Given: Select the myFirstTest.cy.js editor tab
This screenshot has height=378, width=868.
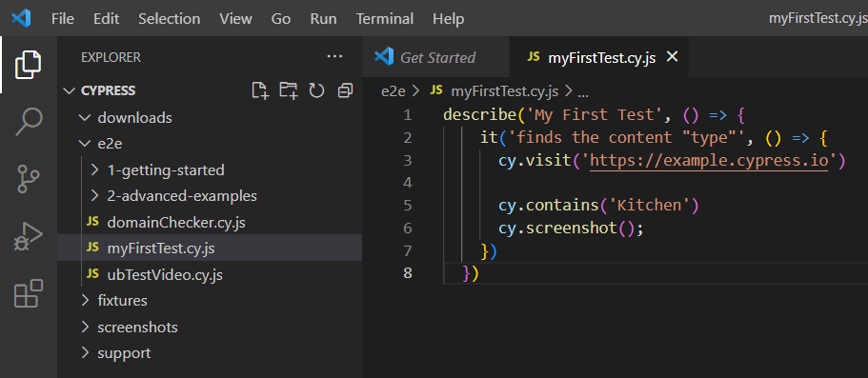Looking at the screenshot, I should pyautogui.click(x=599, y=56).
